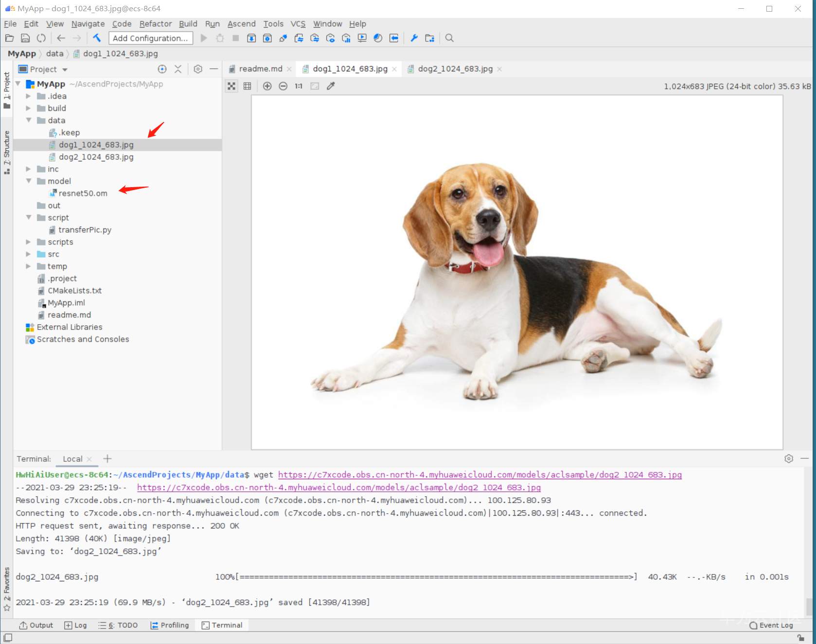Viewport: 816px width, 644px height.
Task: Set image to actual size 1:1
Action: (x=299, y=86)
